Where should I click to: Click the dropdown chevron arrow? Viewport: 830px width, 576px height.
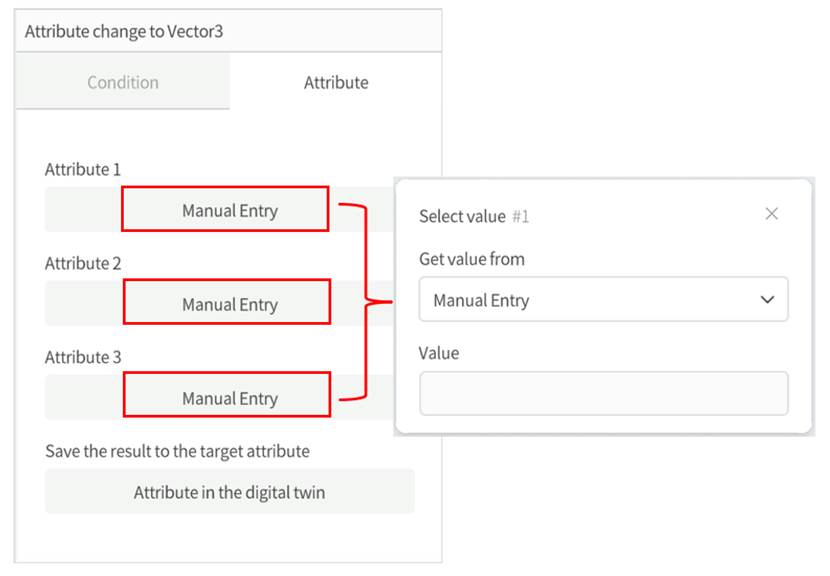pos(767,300)
